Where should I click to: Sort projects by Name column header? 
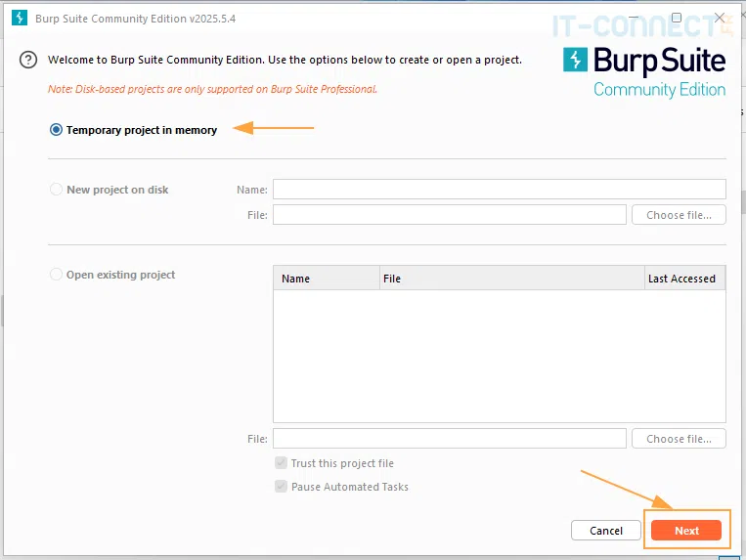tap(327, 279)
